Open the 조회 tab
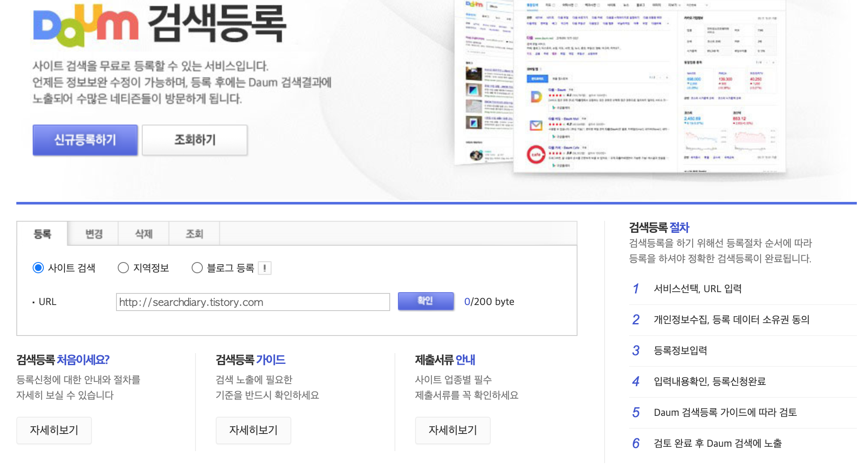 tap(194, 234)
